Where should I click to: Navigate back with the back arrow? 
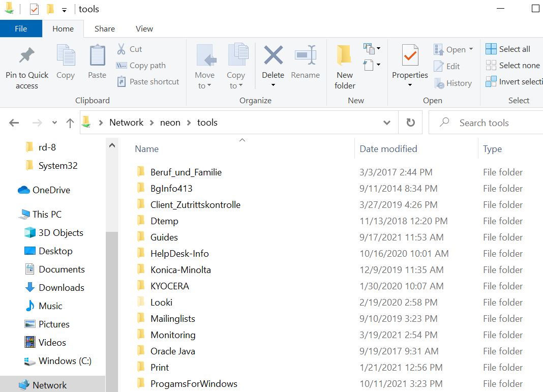pos(14,123)
